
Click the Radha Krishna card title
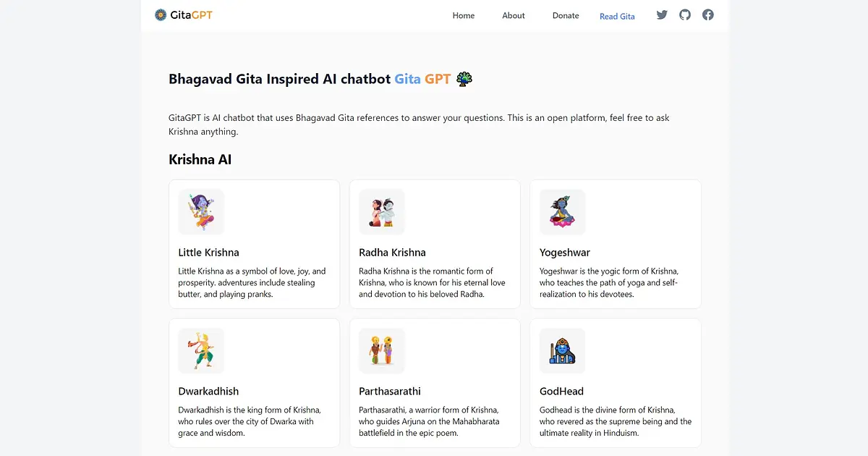392,253
